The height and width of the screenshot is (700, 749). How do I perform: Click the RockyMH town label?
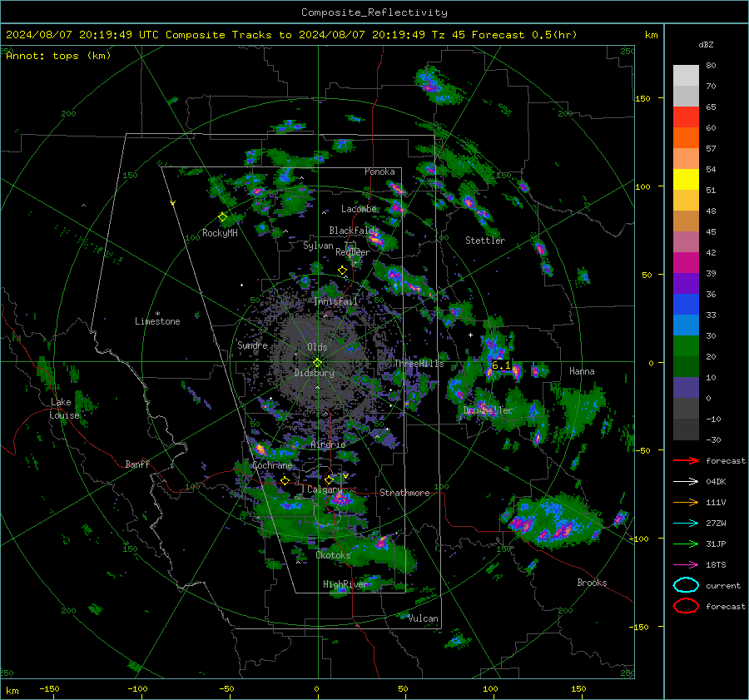220,233
